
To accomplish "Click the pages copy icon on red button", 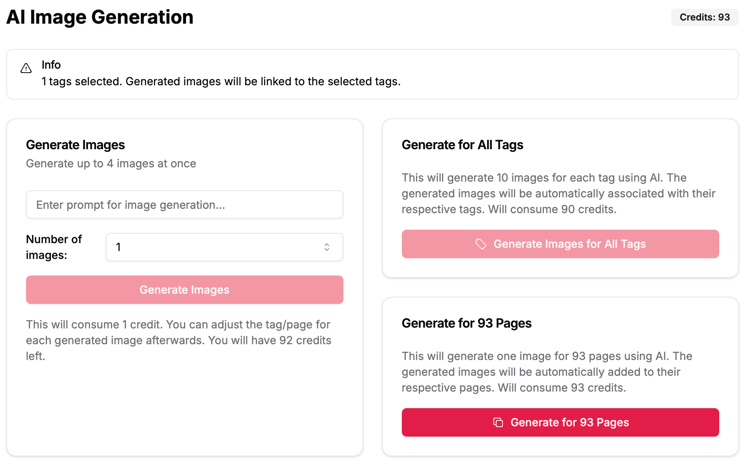I will (x=498, y=422).
